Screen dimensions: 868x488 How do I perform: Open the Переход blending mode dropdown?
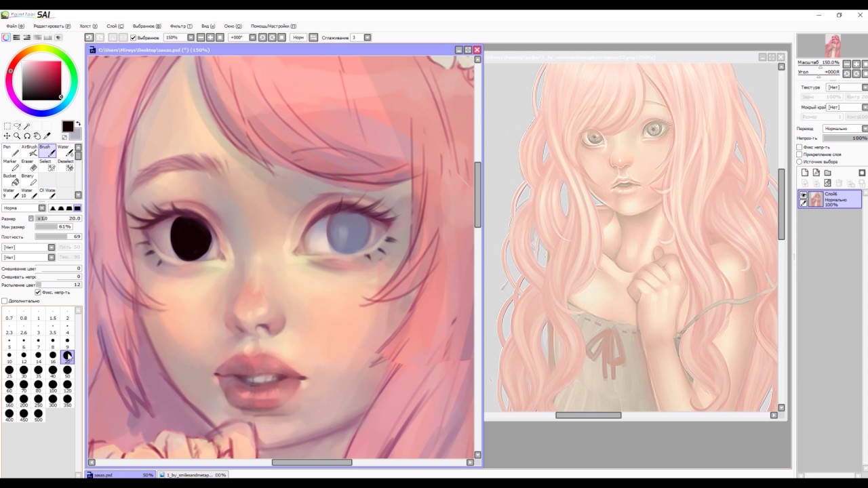pyautogui.click(x=865, y=128)
